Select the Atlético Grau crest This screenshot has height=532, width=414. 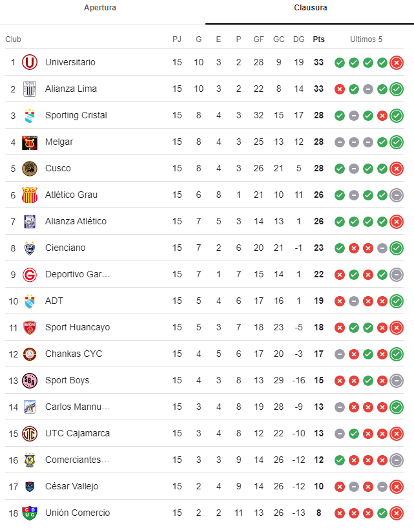coord(30,195)
